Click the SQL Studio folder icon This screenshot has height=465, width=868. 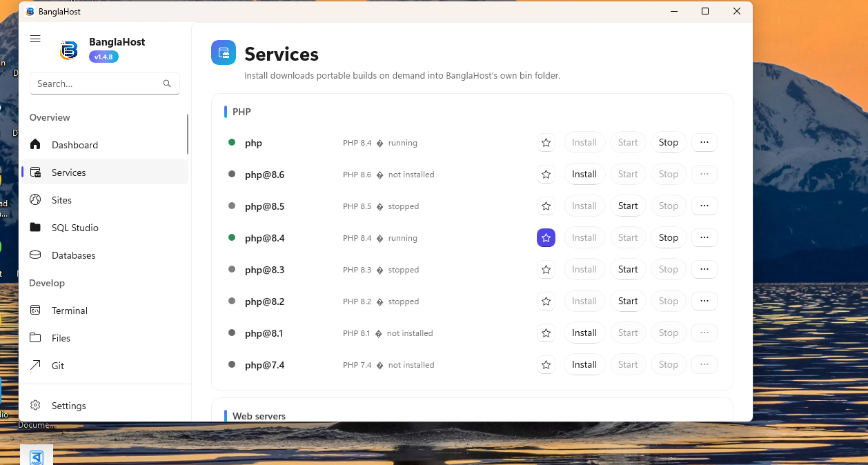[x=36, y=227]
